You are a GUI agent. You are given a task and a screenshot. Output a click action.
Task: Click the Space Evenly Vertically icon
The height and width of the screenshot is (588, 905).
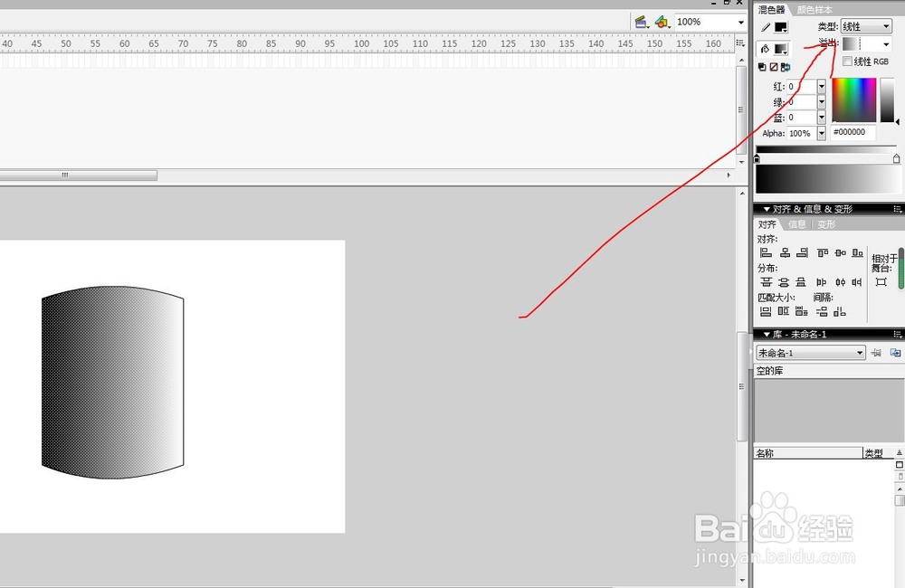pyautogui.click(x=822, y=311)
